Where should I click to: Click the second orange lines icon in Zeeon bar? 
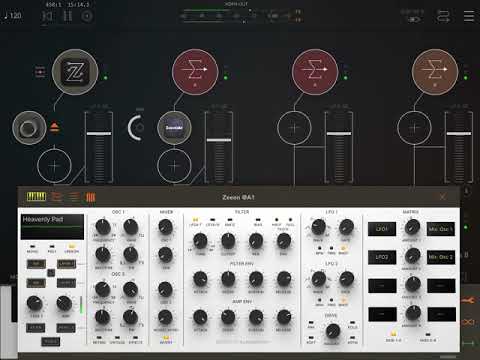(74, 197)
